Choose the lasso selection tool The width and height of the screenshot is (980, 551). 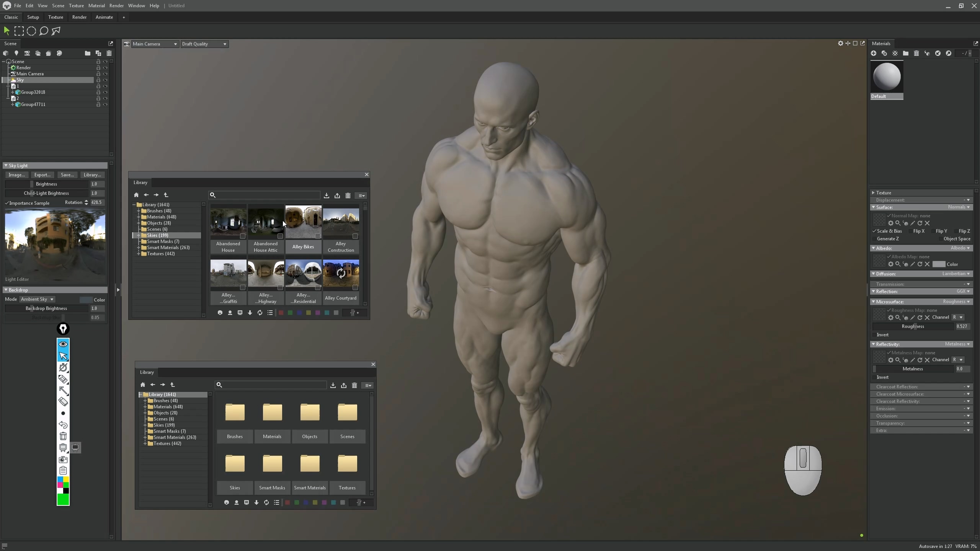point(44,31)
